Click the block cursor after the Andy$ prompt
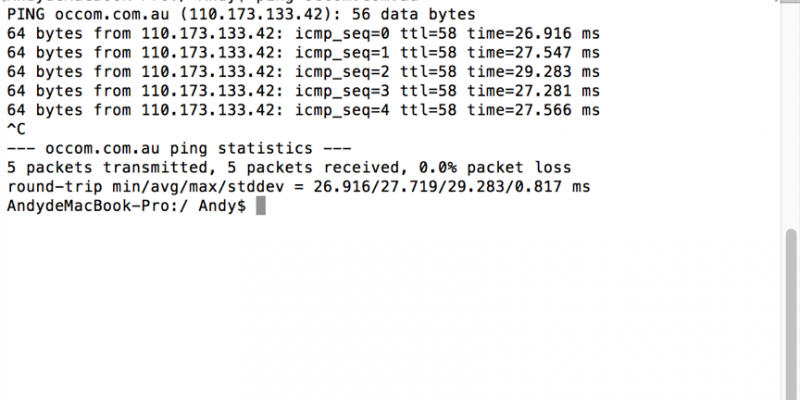Viewport: 800px width, 400px height. [x=261, y=206]
